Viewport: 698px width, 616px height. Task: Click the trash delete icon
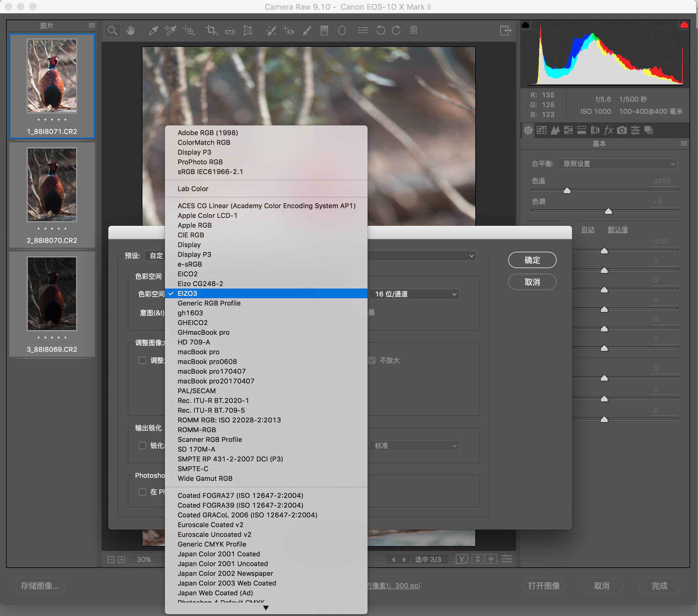[x=414, y=30]
